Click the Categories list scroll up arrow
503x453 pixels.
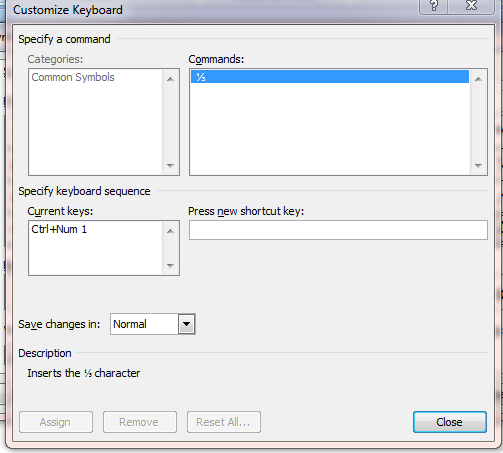[x=170, y=79]
